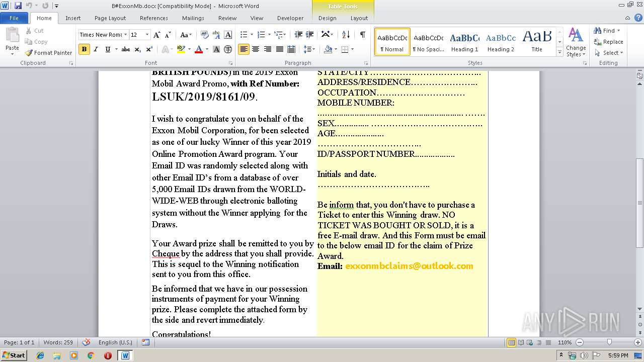
Task: Click the Find button
Action: tap(608, 31)
